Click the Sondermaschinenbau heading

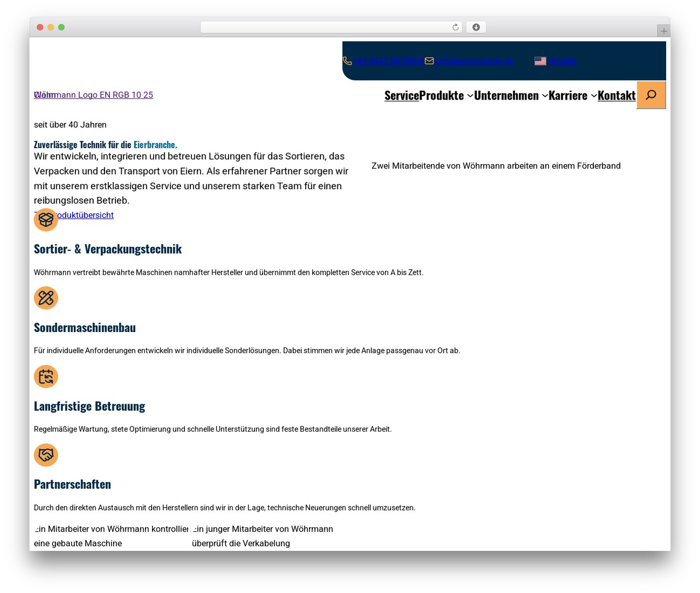tap(85, 328)
